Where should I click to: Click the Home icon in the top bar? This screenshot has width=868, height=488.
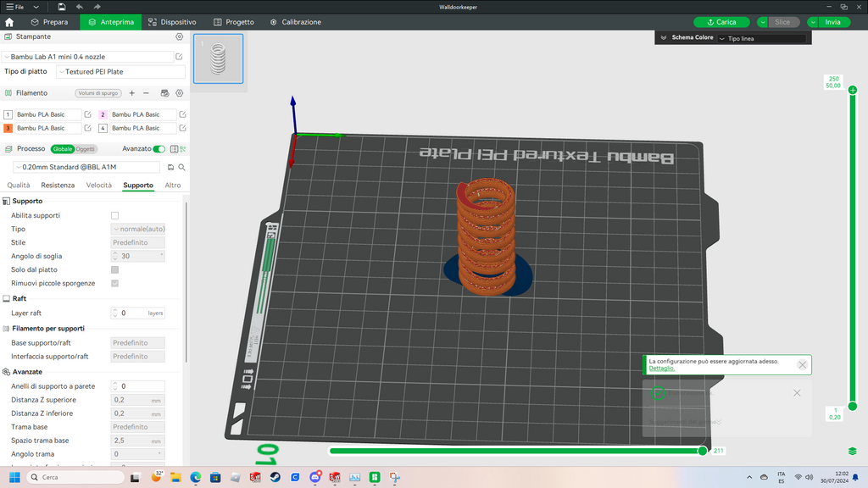pyautogui.click(x=9, y=22)
